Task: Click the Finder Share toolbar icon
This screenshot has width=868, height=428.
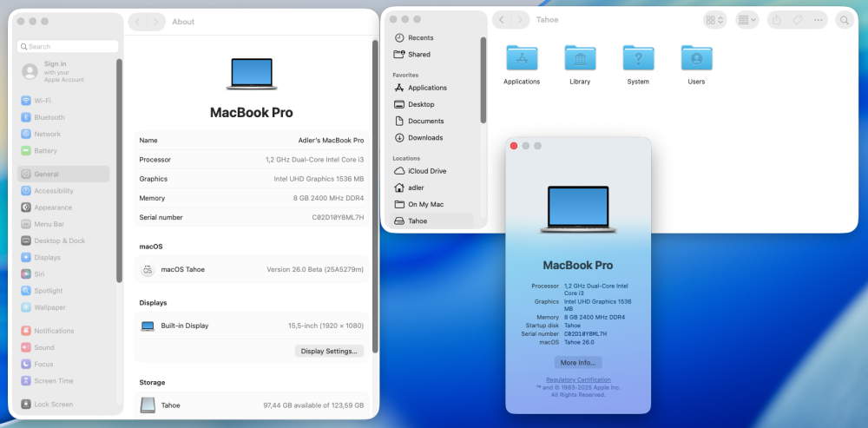Action: [777, 20]
